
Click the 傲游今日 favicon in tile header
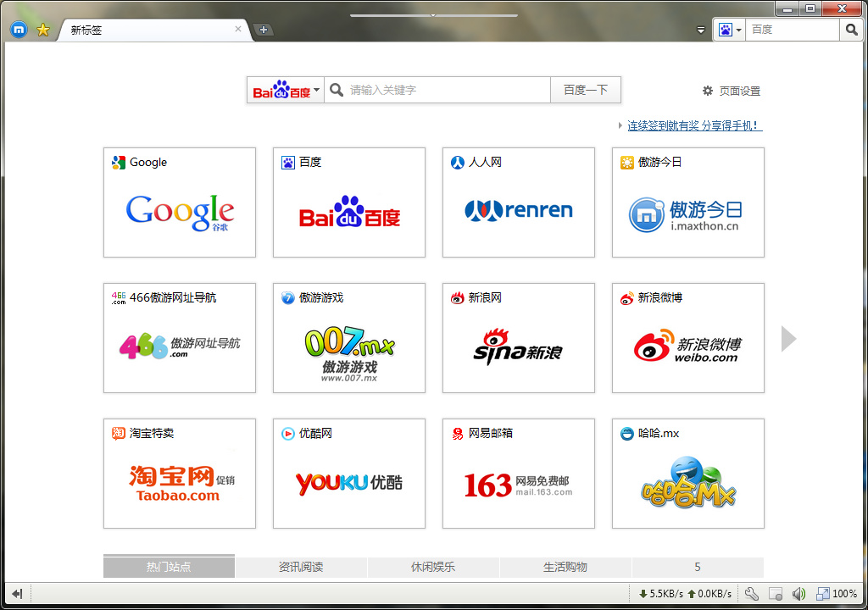pyautogui.click(x=626, y=162)
